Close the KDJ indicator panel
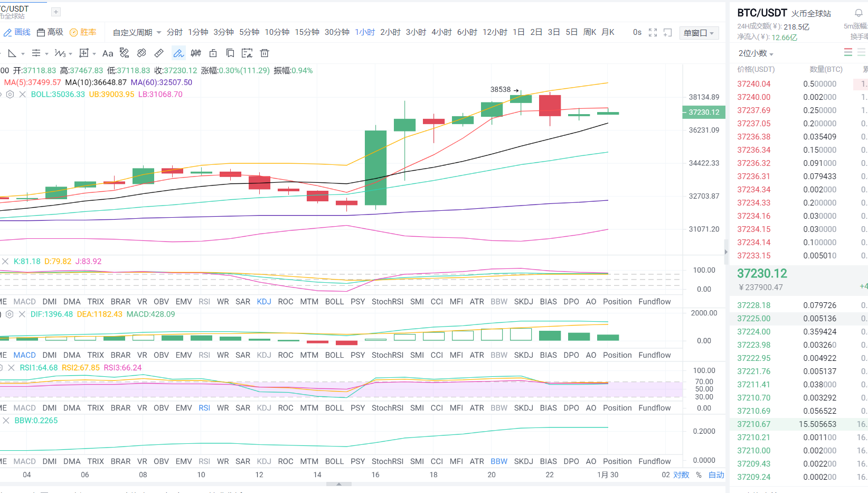Screen dimensions: 868x493 pos(5,262)
